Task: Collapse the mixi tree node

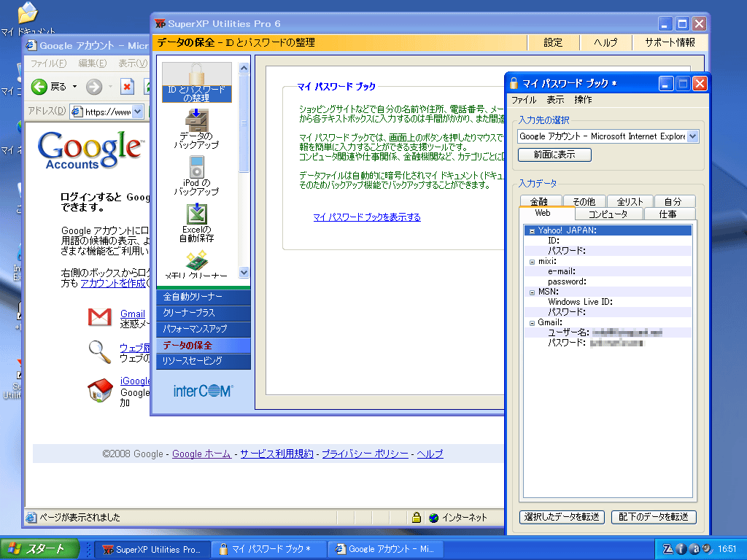Action: (532, 262)
